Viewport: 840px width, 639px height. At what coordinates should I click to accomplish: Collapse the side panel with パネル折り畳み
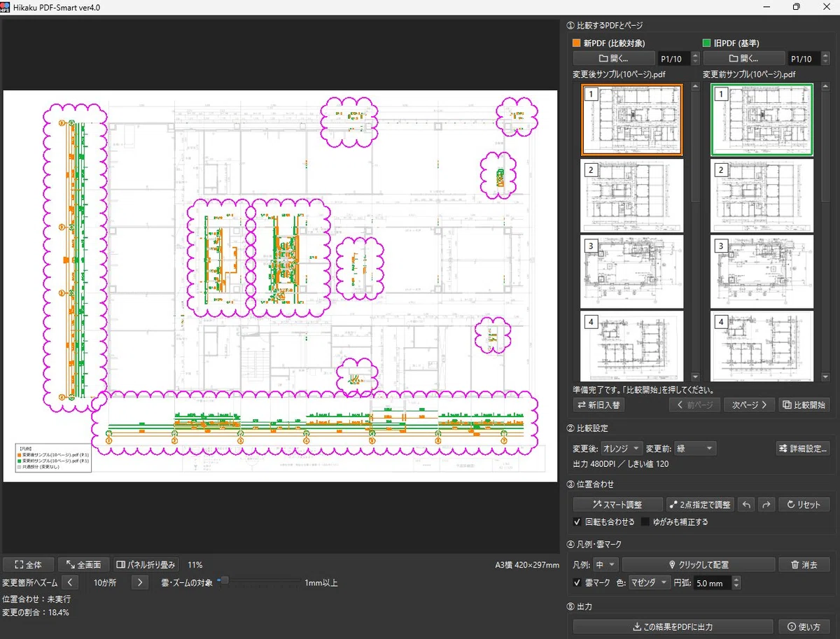pyautogui.click(x=146, y=565)
